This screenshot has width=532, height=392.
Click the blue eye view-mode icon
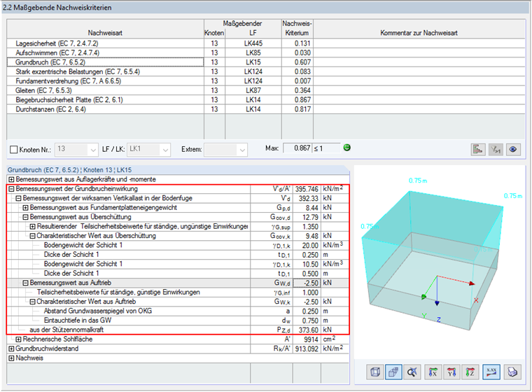point(513,149)
